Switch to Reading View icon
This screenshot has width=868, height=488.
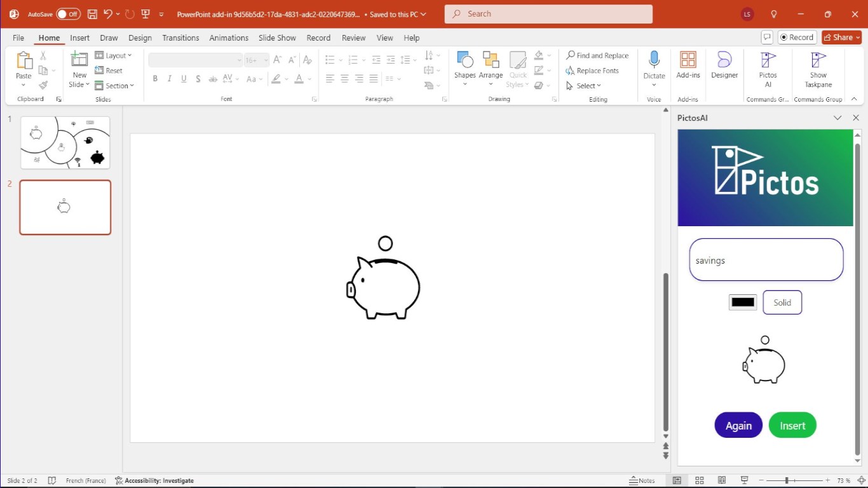point(722,480)
